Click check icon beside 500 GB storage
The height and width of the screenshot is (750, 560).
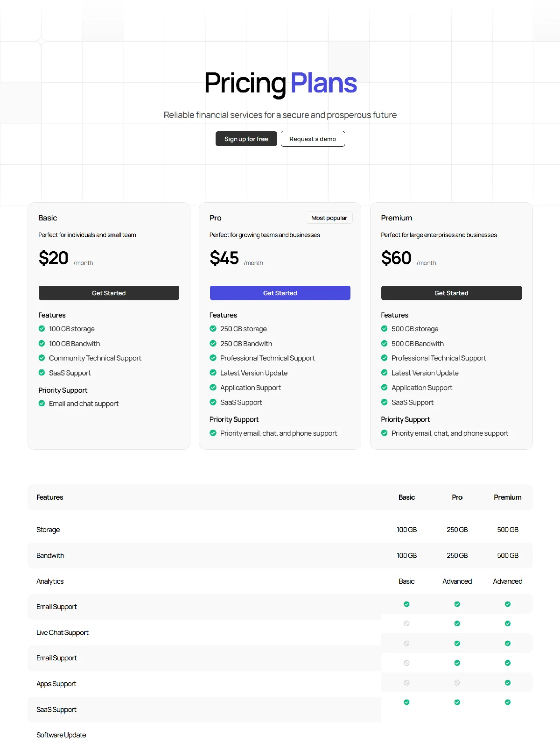pyautogui.click(x=384, y=329)
